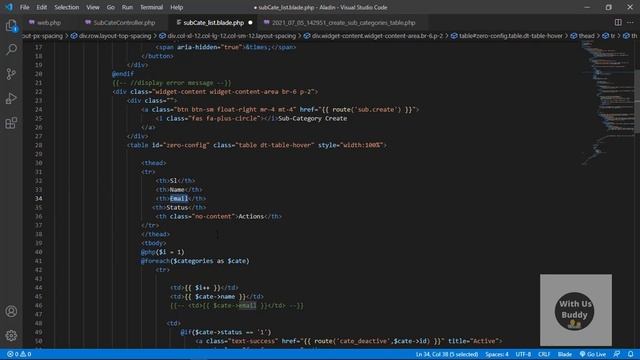Click '@php($i = 1)' on line 40
The height and width of the screenshot is (360, 640).
162,252
